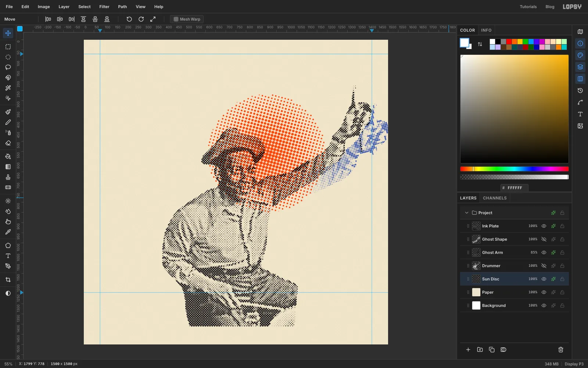Screen dimensions: 588x368
Task: Collapse the Project layer group
Action: (467, 213)
